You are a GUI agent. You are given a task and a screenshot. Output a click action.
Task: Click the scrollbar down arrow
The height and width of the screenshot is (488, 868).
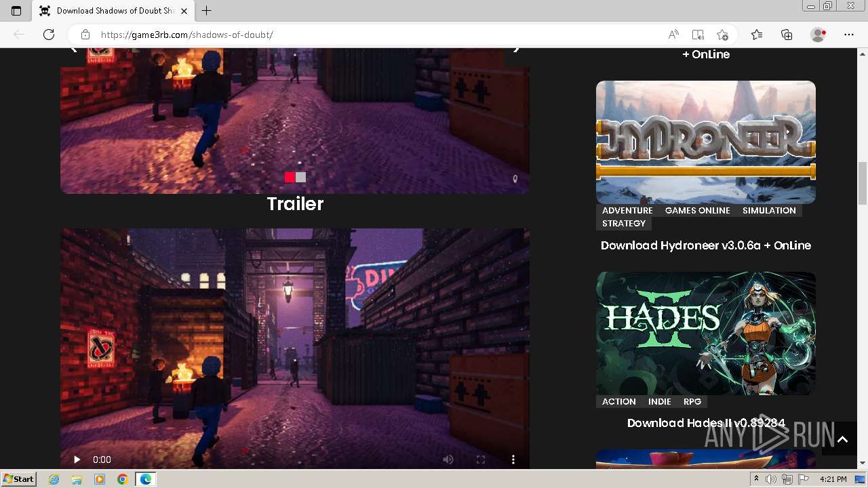[x=863, y=464]
